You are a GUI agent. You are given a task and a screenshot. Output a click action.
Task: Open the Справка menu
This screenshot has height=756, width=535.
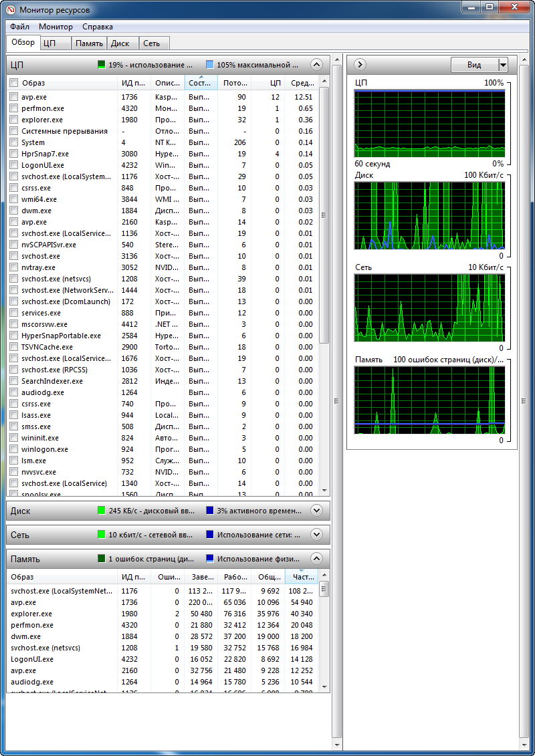pyautogui.click(x=98, y=27)
